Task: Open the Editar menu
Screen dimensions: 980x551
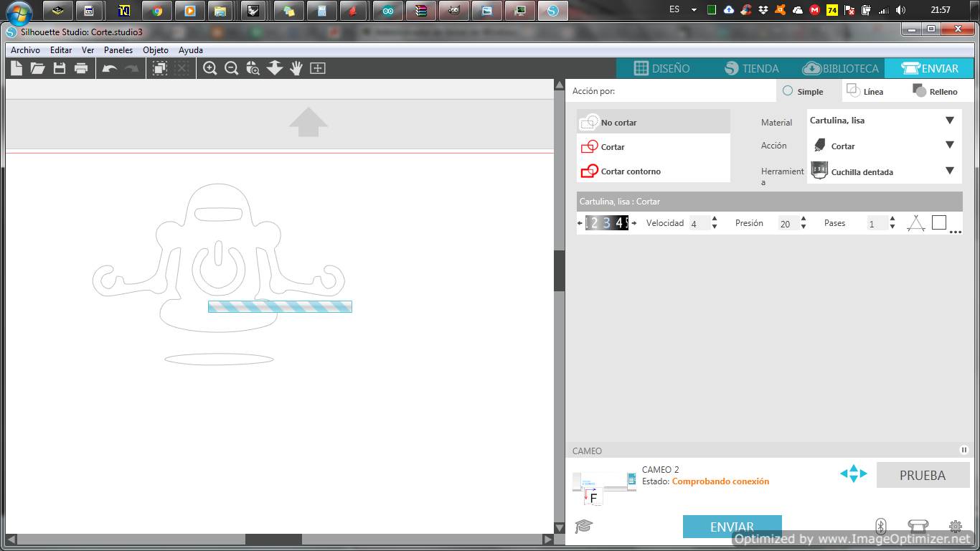Action: coord(61,50)
